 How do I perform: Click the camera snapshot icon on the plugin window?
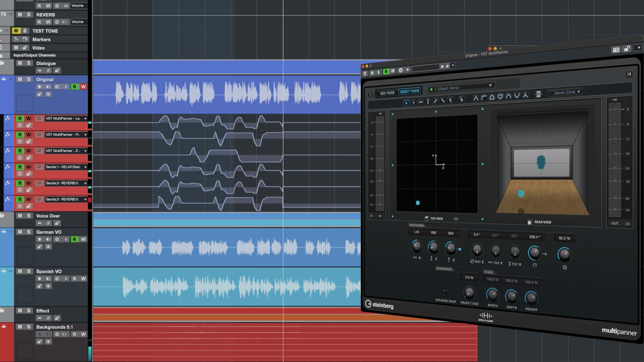point(616,50)
